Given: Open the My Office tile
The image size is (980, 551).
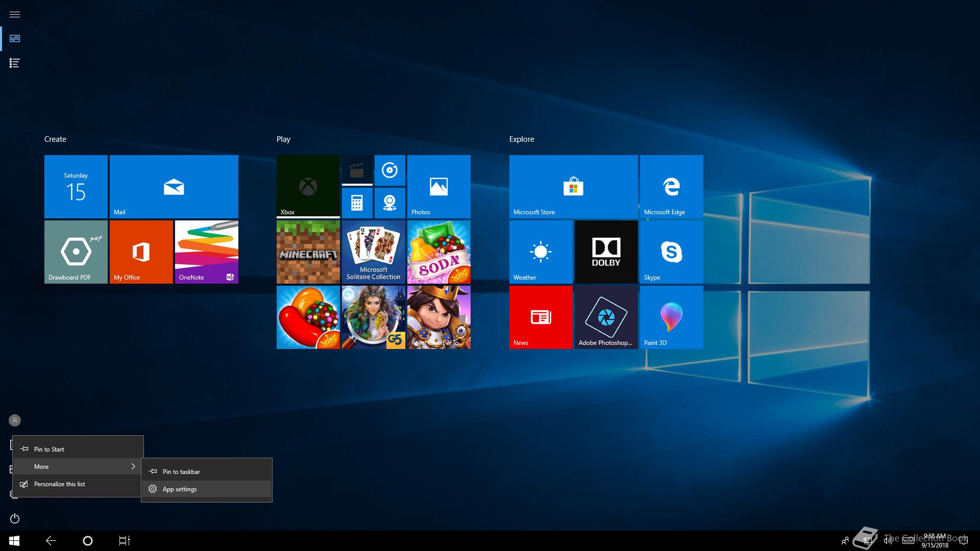Looking at the screenshot, I should coord(141,252).
